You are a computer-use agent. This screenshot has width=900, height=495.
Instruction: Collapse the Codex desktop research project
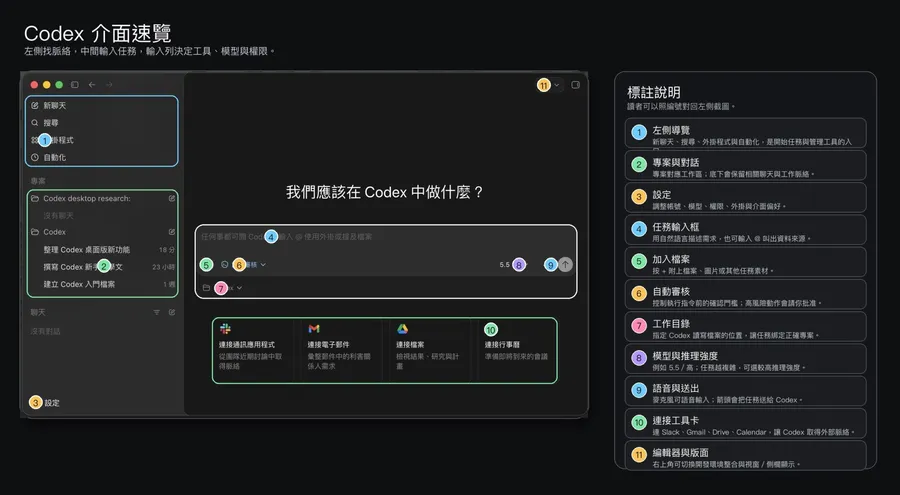(x=35, y=199)
